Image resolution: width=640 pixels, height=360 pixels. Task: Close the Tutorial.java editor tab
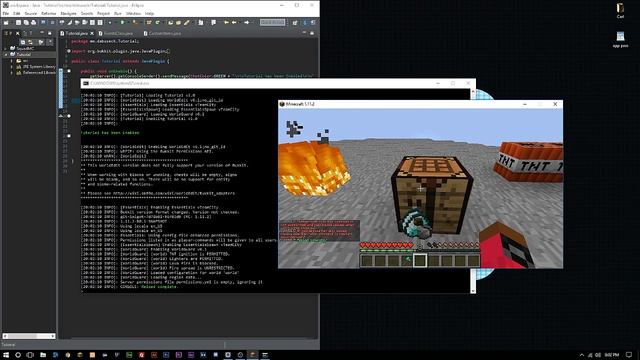tap(92, 33)
